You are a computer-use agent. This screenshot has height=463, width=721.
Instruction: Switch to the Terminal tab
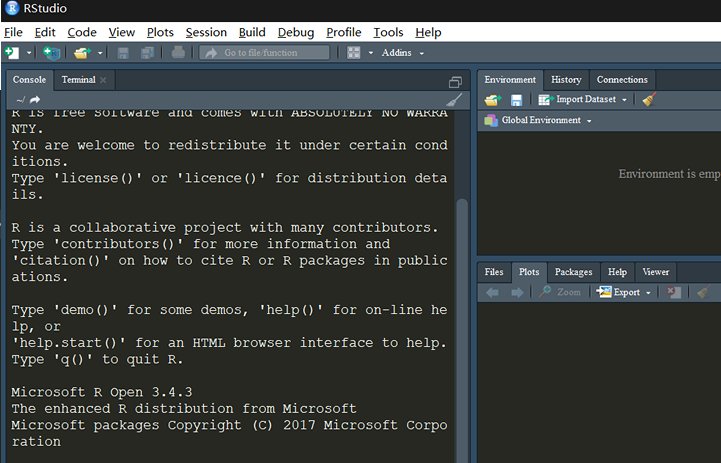pyautogui.click(x=78, y=79)
